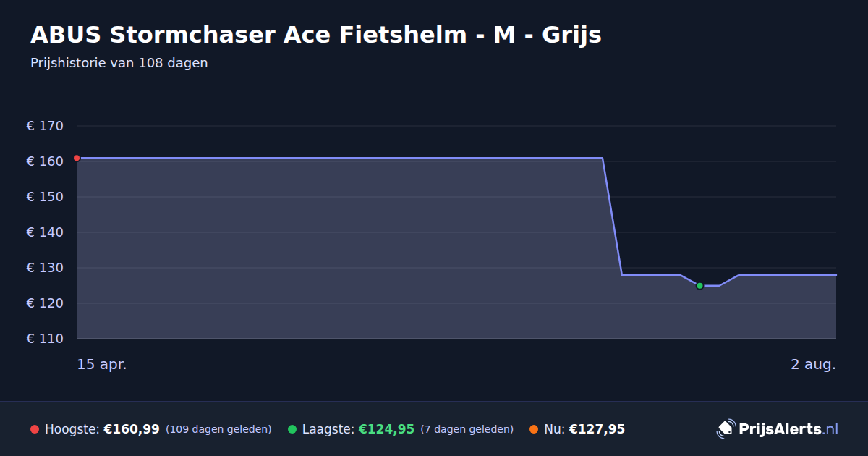Click the 109 dagen geleden note
This screenshot has width=868, height=456.
(x=218, y=429)
